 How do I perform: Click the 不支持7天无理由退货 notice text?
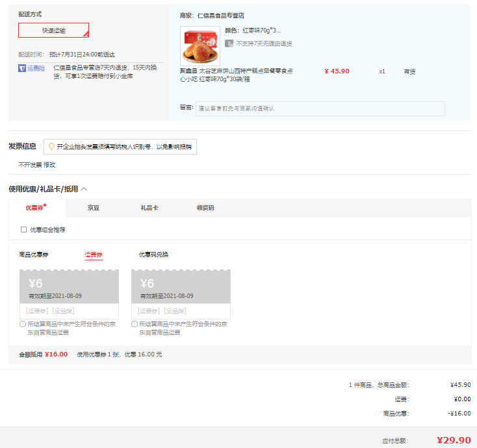[264, 44]
